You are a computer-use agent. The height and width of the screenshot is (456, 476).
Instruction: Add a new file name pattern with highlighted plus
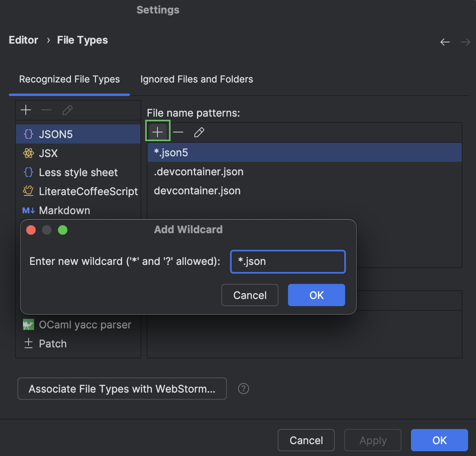(157, 131)
